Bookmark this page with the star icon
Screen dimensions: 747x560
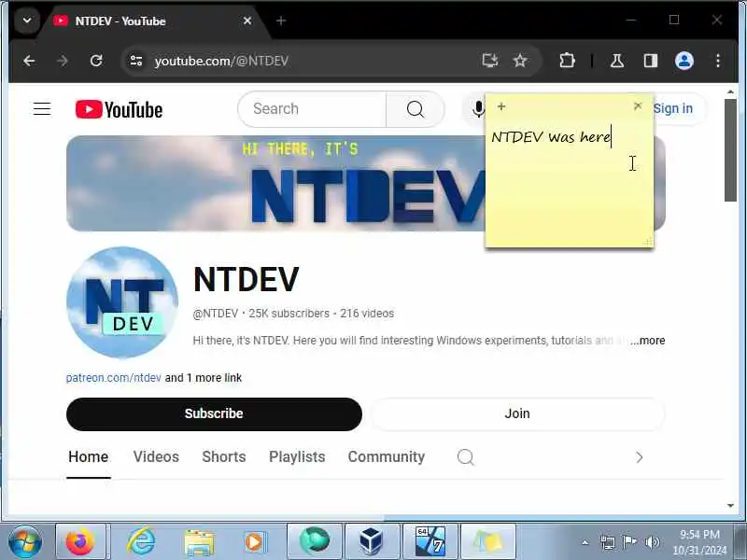(x=520, y=61)
